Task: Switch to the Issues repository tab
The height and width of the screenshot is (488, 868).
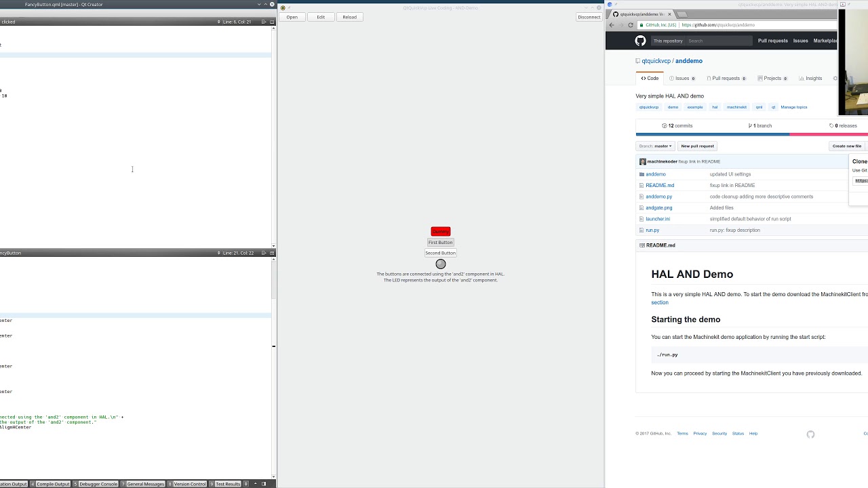Action: 682,78
